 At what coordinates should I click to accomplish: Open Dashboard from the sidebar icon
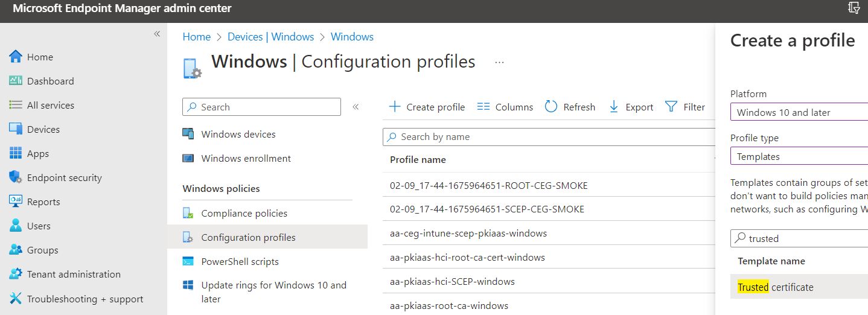tap(16, 81)
